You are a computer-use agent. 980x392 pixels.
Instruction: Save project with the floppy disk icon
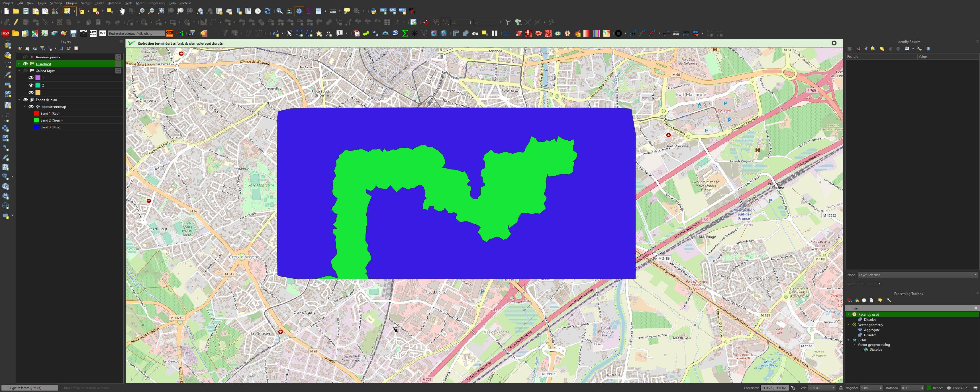25,11
